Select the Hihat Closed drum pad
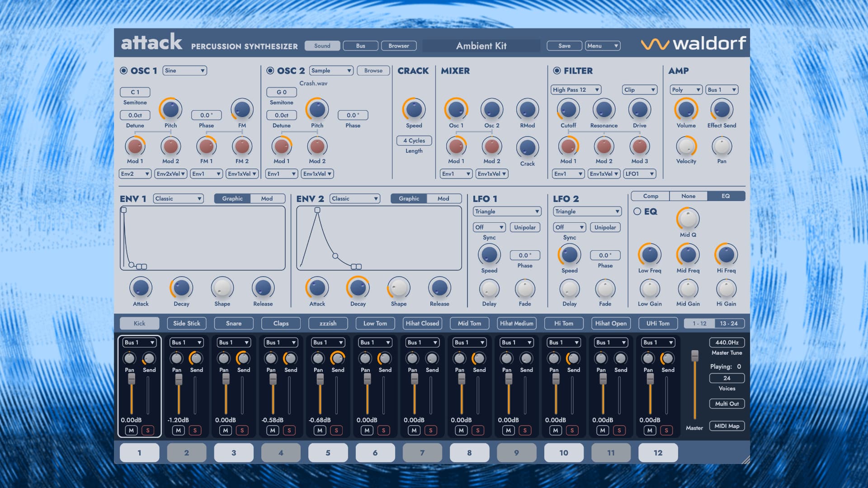Screen dimensions: 868x488 coord(422,323)
